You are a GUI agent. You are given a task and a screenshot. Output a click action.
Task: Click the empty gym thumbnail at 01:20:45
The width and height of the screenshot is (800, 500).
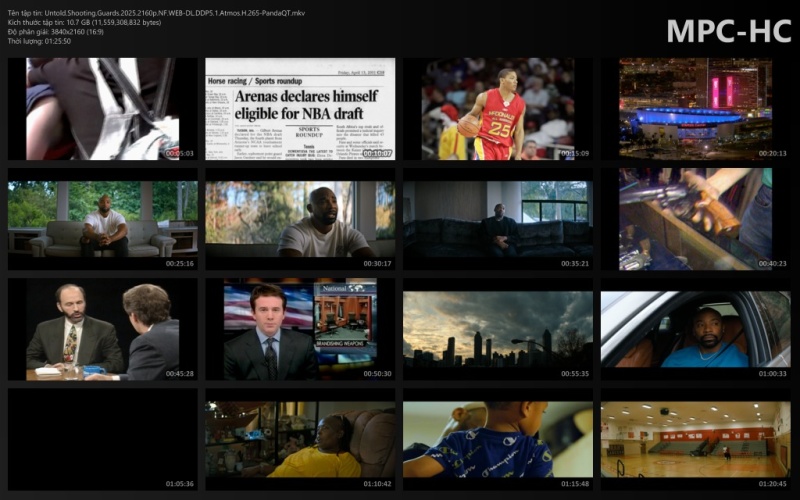tap(695, 439)
